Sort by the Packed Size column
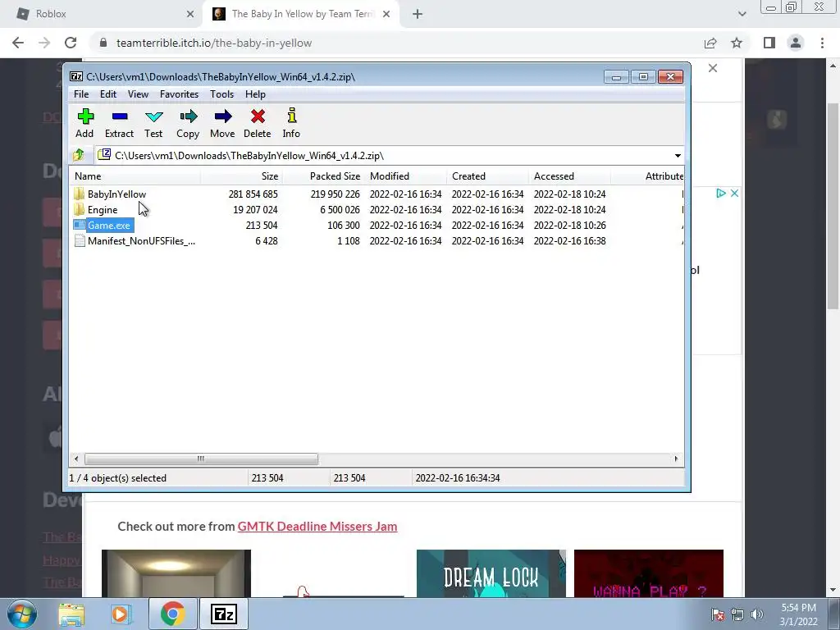 (x=323, y=176)
